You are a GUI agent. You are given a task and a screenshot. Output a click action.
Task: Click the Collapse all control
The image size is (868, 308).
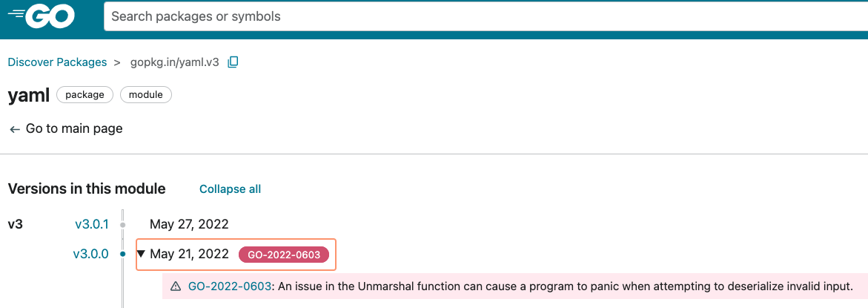(x=230, y=189)
